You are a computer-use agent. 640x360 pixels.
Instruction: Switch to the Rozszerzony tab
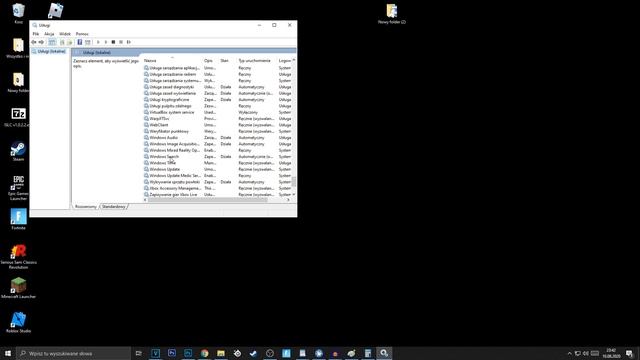pos(86,207)
